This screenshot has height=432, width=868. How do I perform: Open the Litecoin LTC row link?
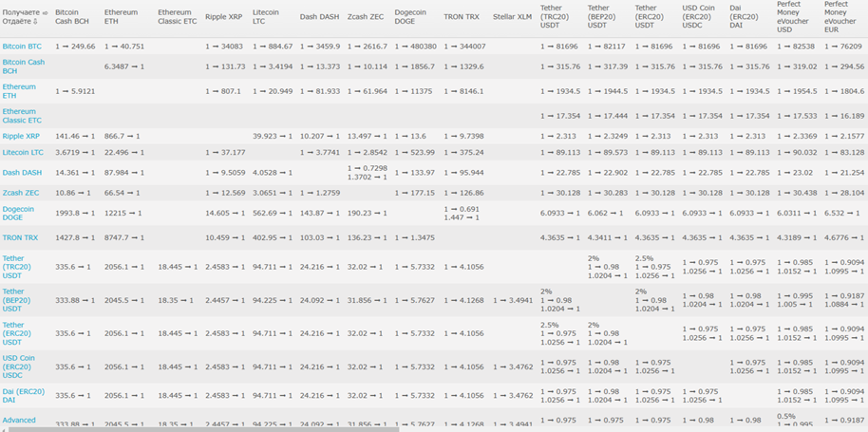click(23, 152)
